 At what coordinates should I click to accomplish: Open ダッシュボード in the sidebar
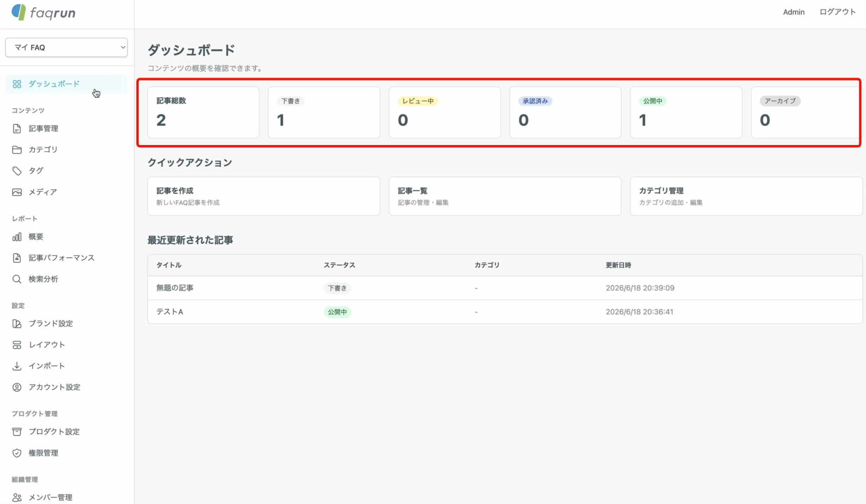point(66,84)
